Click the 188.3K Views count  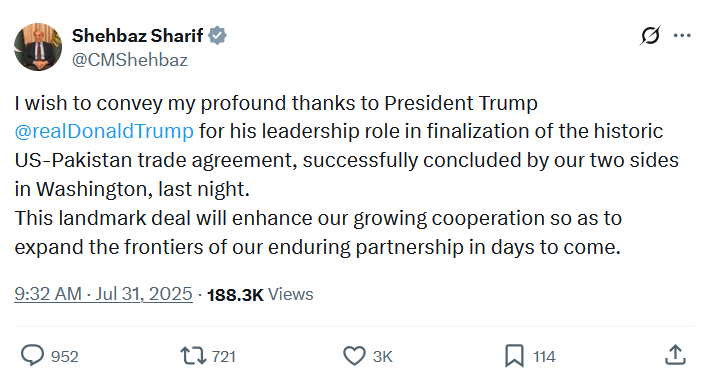click(x=260, y=294)
